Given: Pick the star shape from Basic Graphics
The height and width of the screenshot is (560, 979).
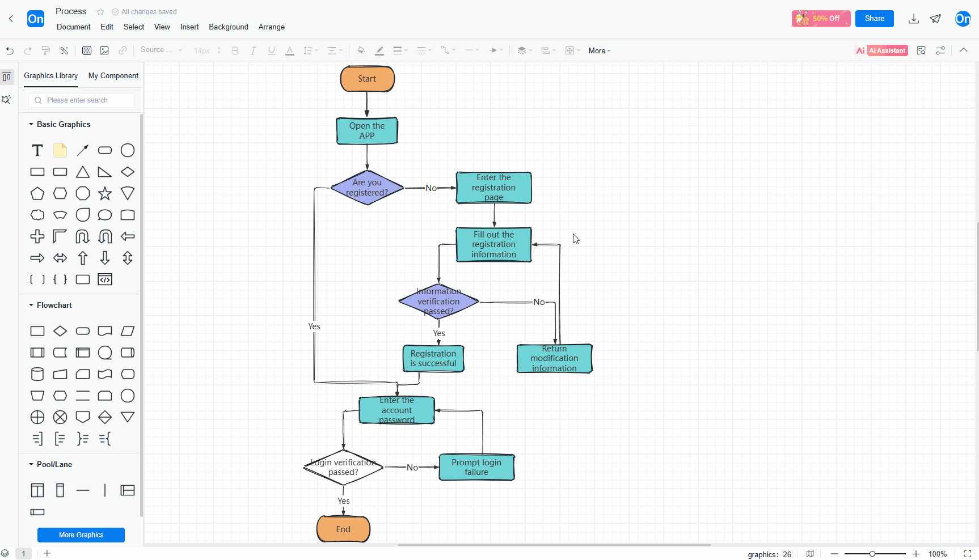Looking at the screenshot, I should [105, 193].
